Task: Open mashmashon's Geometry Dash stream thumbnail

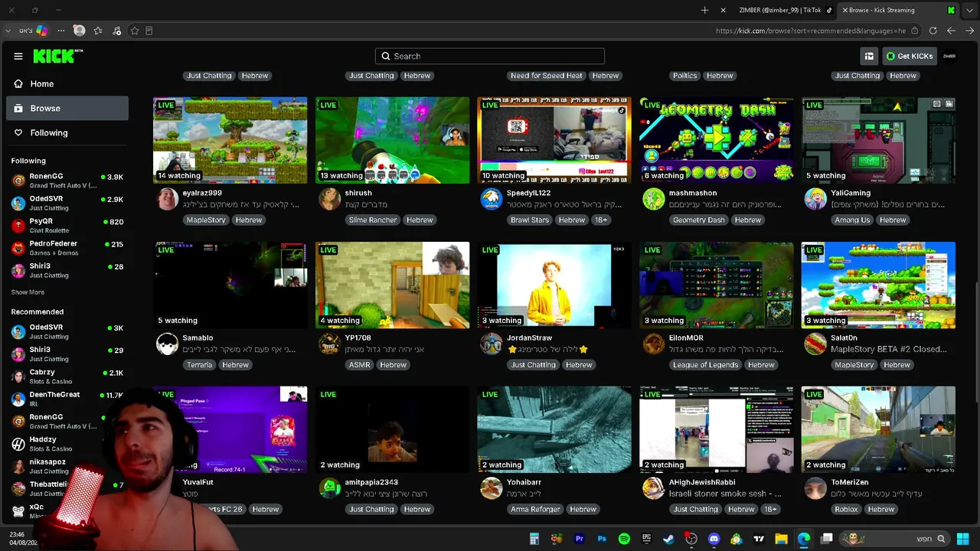Action: 717,140
